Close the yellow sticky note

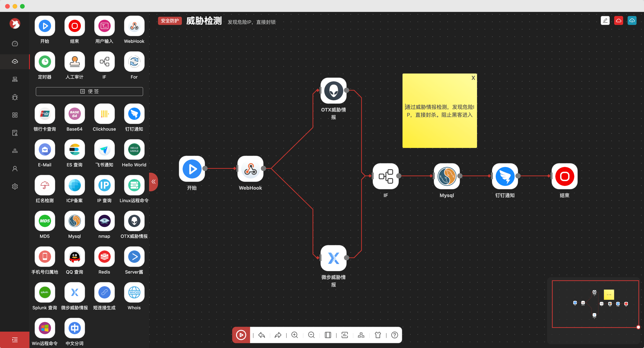pyautogui.click(x=473, y=78)
